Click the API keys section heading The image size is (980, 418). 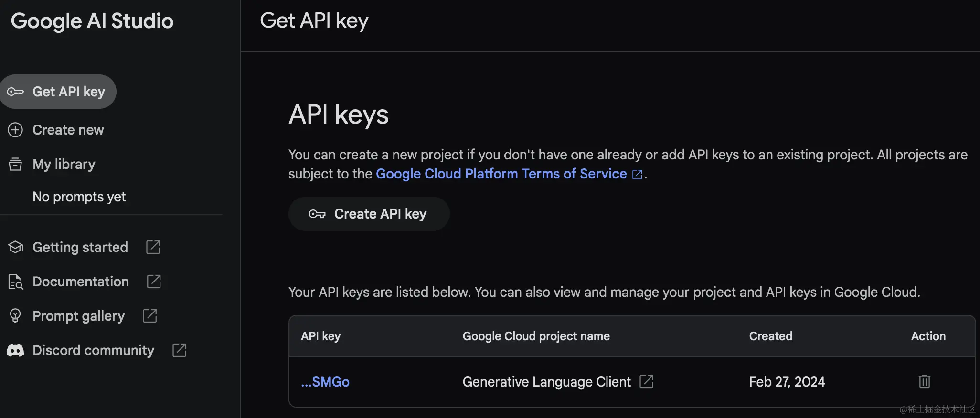[x=339, y=115]
